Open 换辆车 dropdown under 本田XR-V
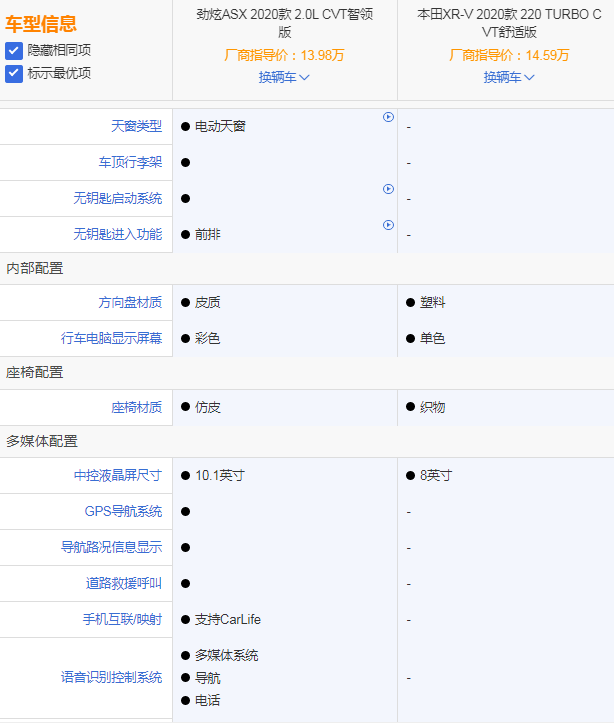Viewport: 614px width, 723px height. [x=509, y=77]
